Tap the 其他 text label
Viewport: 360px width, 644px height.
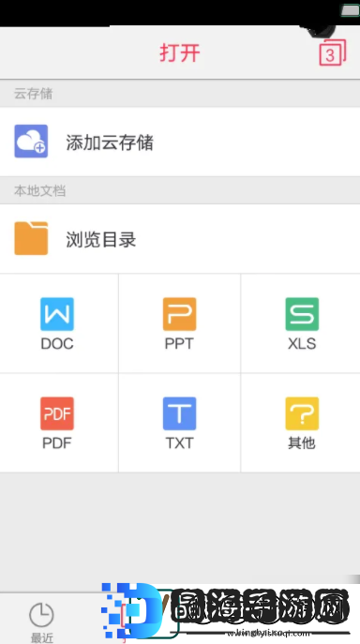pyautogui.click(x=302, y=442)
